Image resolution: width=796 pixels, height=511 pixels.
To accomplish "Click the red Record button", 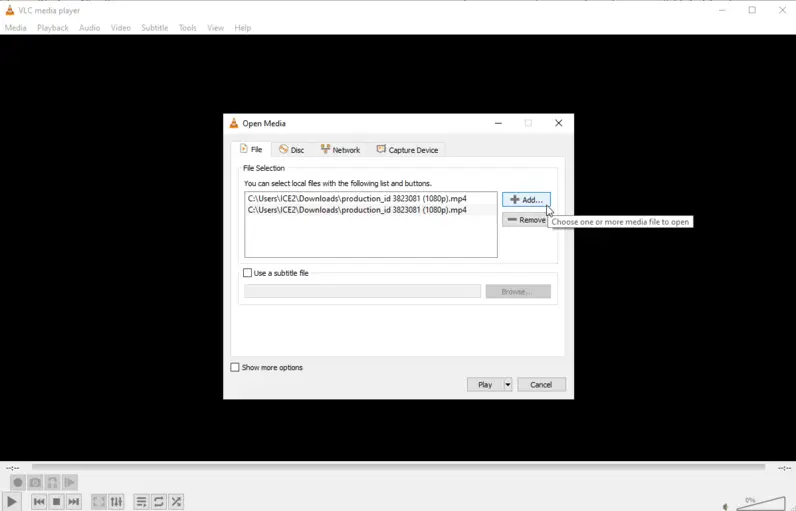I will pos(18,482).
